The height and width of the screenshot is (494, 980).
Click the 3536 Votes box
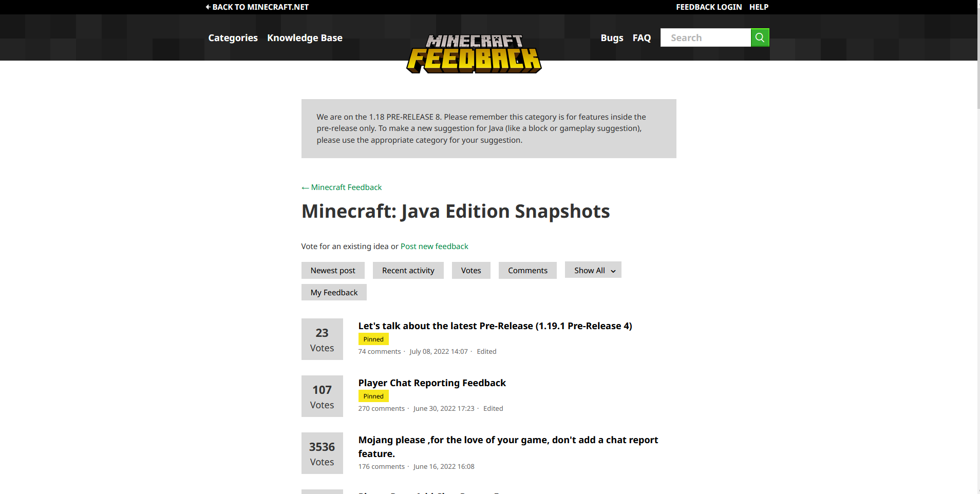pos(322,453)
